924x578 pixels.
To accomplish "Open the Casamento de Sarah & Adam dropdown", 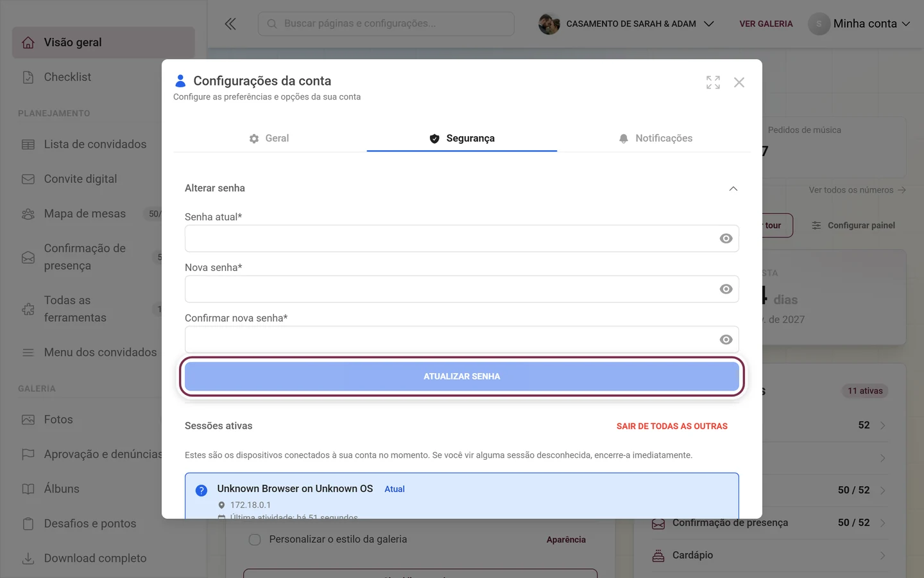I will click(626, 24).
